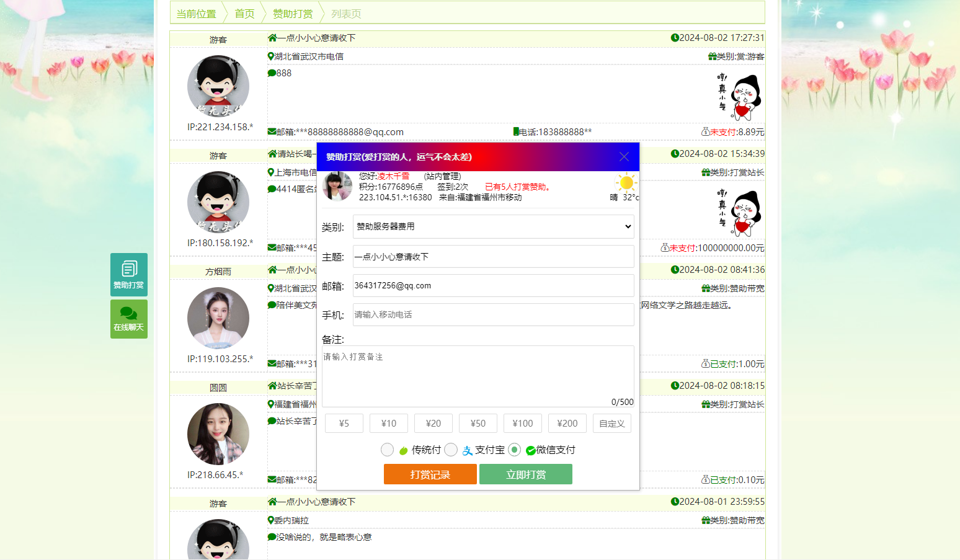The image size is (960, 560).
Task: Click location pin icon beside 委内瑞拉
Action: click(x=271, y=520)
